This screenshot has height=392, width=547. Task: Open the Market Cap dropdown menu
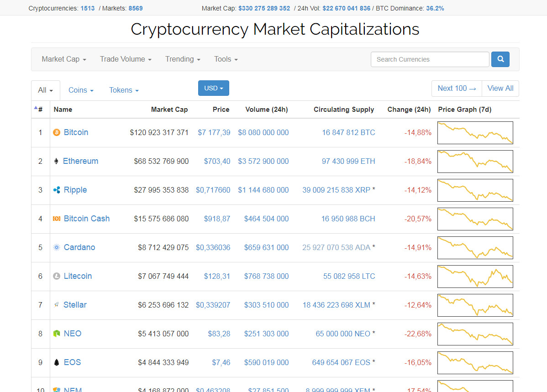pos(64,59)
